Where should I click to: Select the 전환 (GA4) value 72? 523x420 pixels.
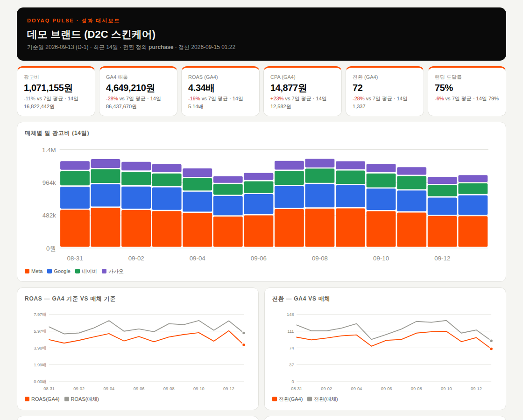[358, 88]
